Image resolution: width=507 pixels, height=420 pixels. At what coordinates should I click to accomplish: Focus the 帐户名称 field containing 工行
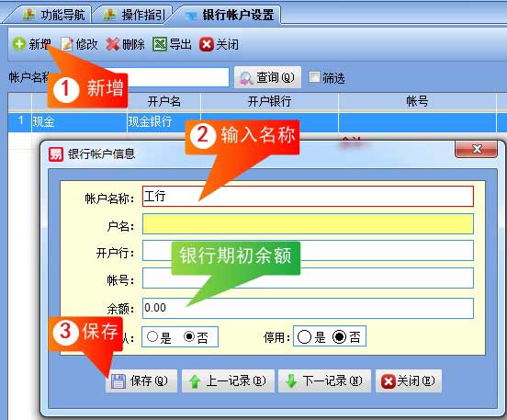(x=308, y=196)
